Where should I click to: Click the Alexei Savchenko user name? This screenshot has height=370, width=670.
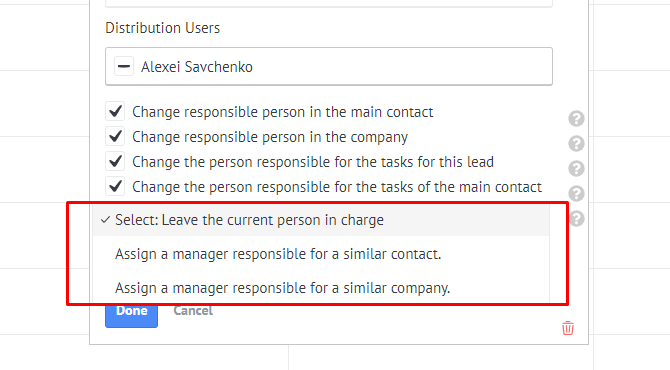click(x=197, y=67)
